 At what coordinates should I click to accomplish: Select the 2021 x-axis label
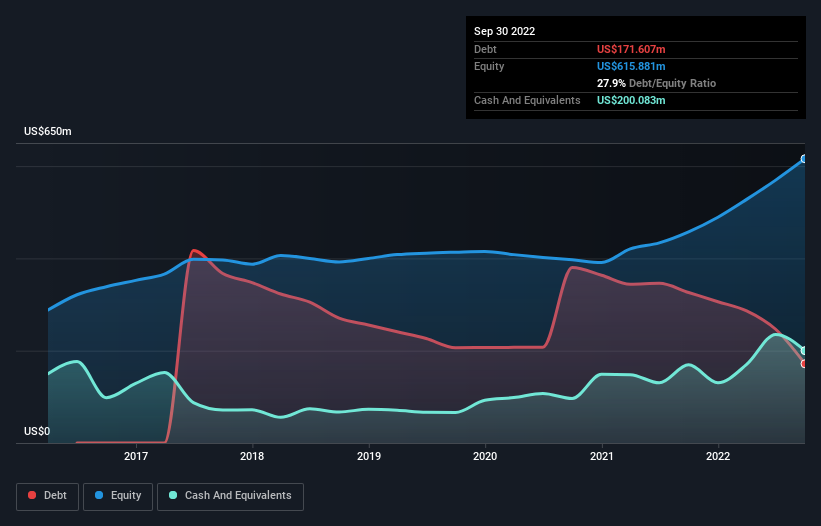602,456
